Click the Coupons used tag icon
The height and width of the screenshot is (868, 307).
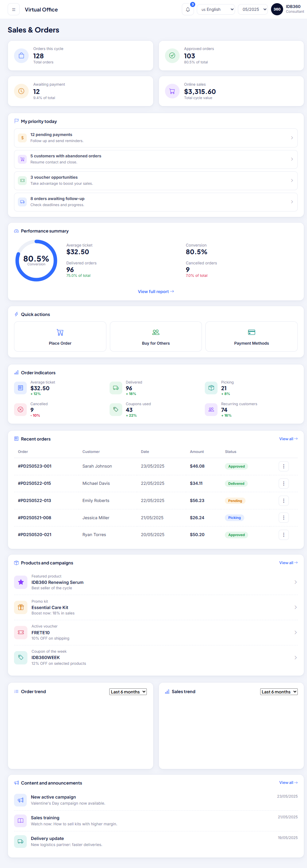click(116, 409)
